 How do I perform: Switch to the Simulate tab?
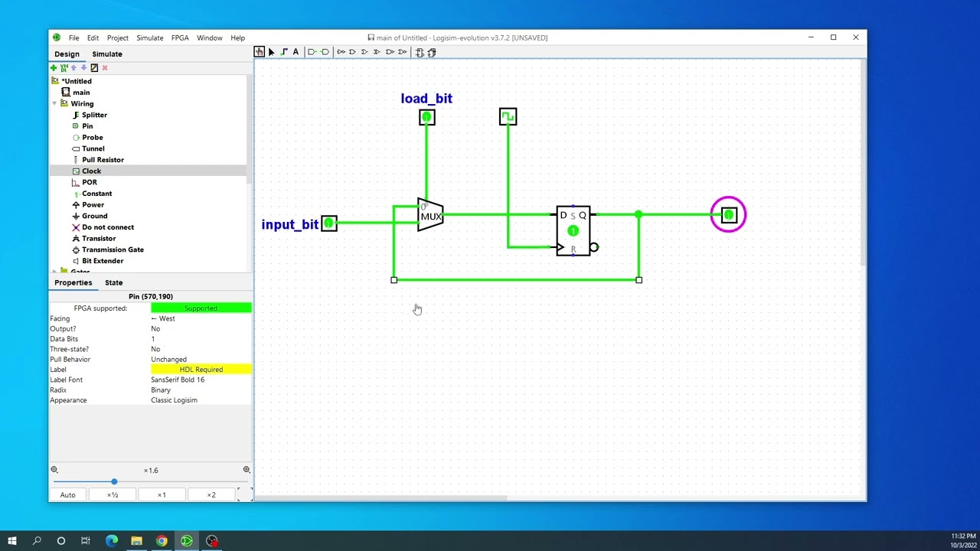click(x=107, y=54)
